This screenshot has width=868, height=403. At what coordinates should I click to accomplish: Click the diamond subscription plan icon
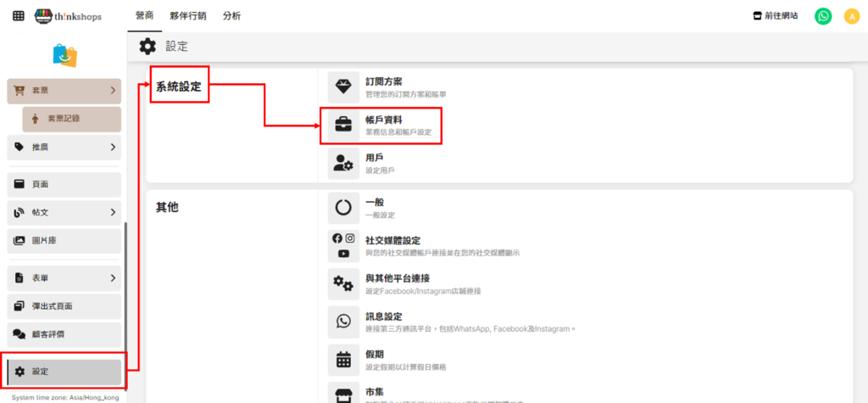click(x=343, y=87)
